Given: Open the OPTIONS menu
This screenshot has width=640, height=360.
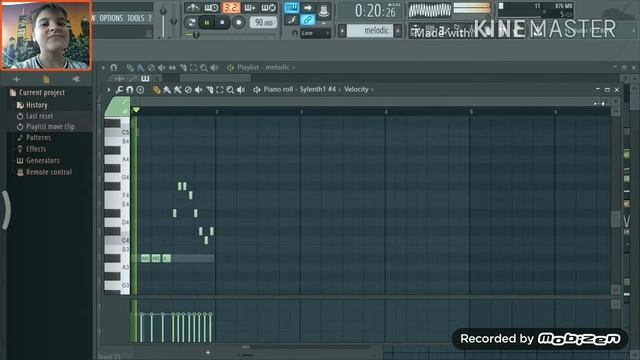Looking at the screenshot, I should 111,18.
